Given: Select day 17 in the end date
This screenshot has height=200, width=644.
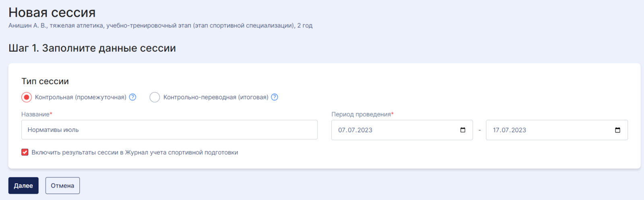Looking at the screenshot, I should click(496, 130).
